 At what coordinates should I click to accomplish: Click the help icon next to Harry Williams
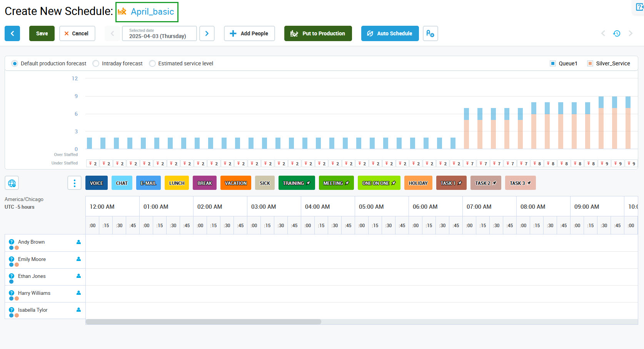tap(12, 293)
